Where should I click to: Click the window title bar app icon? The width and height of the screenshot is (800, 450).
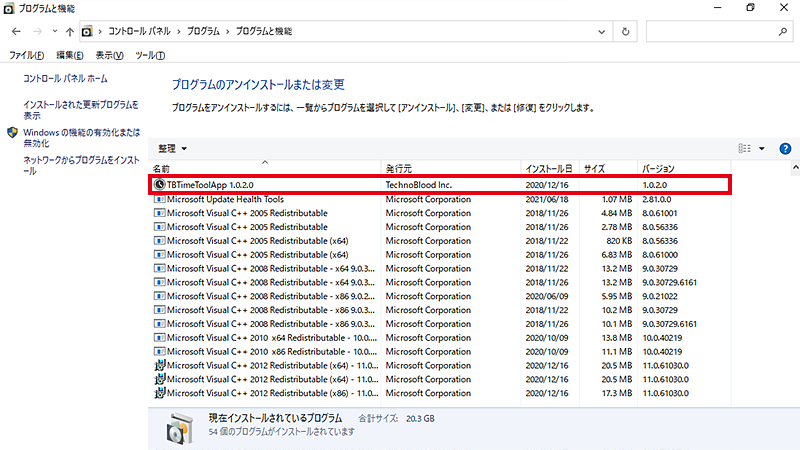(9, 9)
